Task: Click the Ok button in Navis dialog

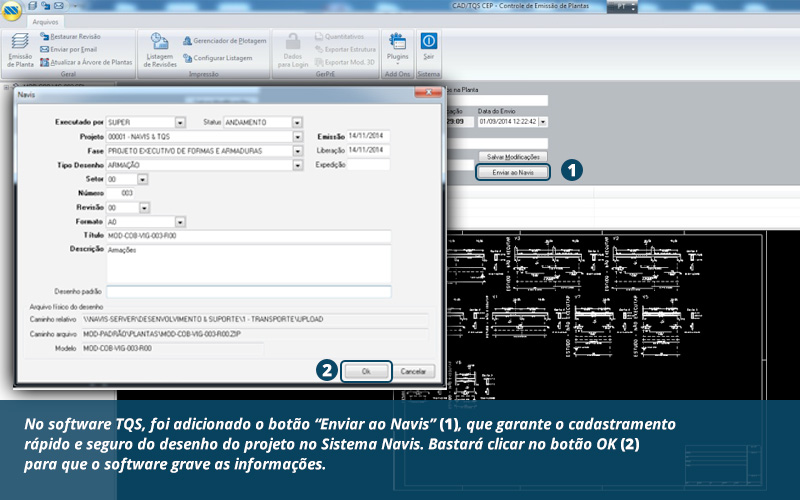Action: pos(366,371)
